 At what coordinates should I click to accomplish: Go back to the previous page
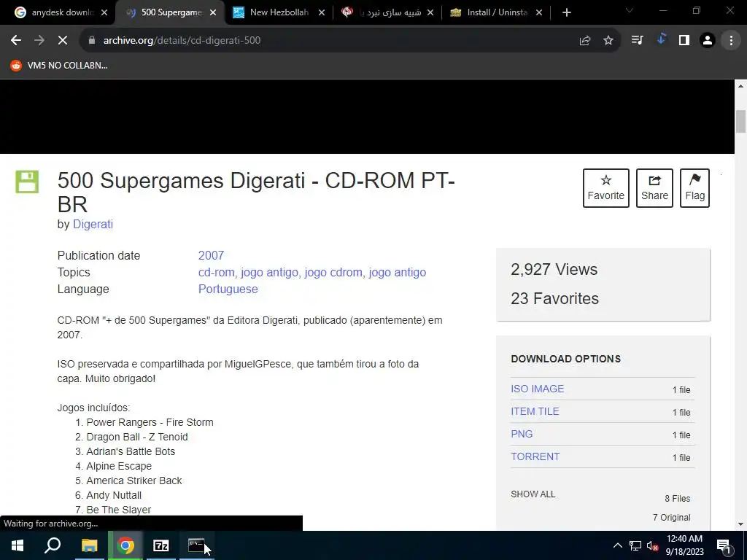coord(16,41)
